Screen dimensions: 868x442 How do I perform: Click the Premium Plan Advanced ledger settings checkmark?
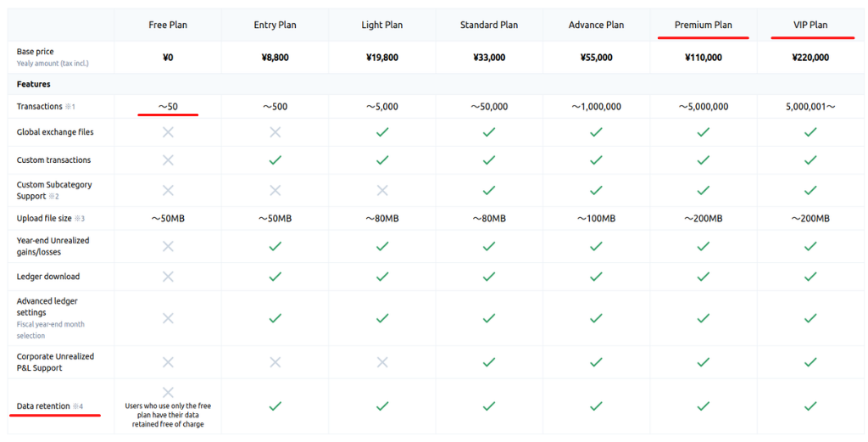[703, 318]
